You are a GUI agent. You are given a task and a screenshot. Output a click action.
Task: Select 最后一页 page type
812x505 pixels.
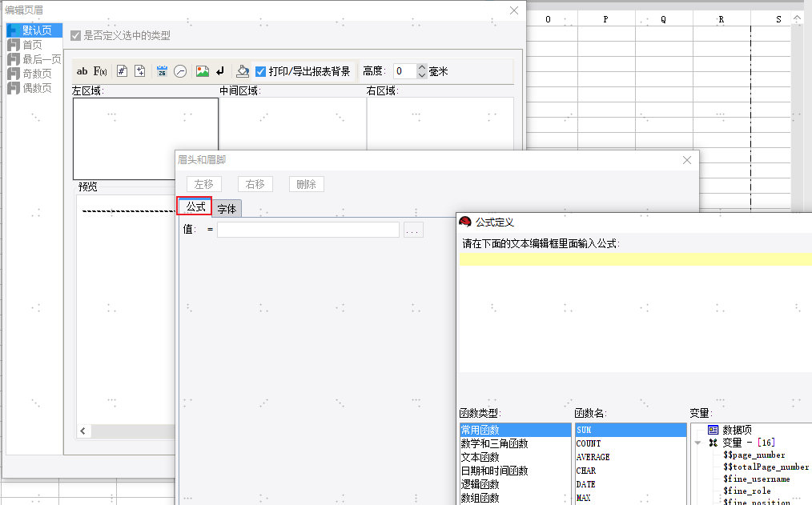tap(34, 59)
